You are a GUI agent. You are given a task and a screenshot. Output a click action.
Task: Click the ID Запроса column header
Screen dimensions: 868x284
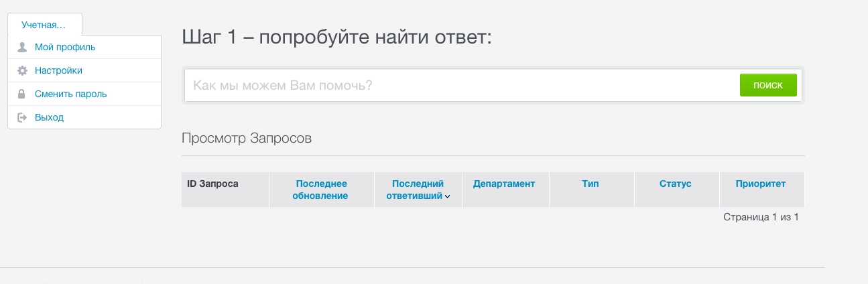point(212,184)
